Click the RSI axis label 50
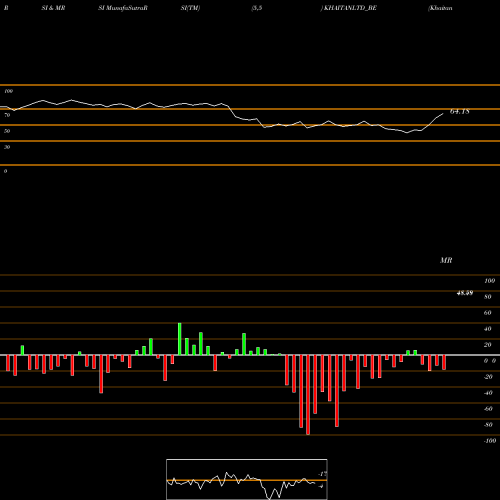The image size is (500, 500). point(7,131)
